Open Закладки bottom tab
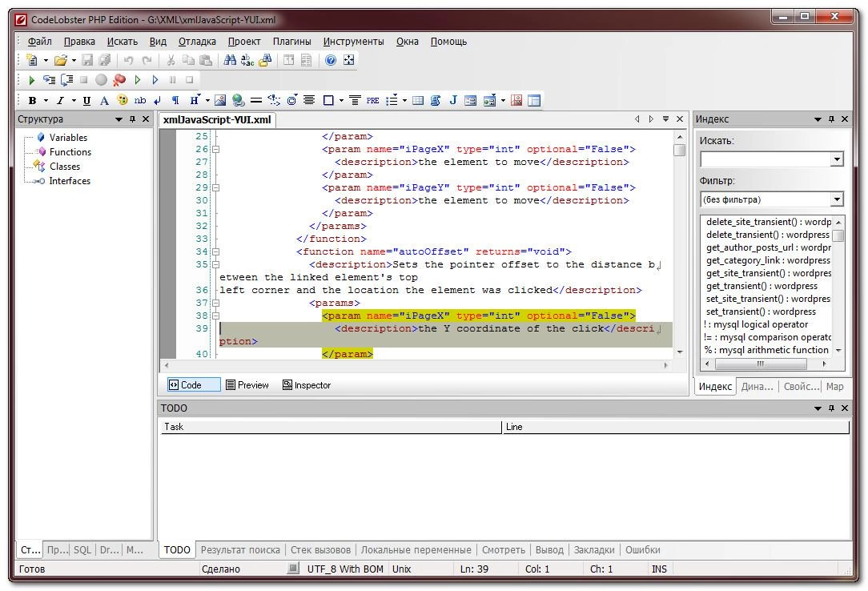 click(594, 550)
